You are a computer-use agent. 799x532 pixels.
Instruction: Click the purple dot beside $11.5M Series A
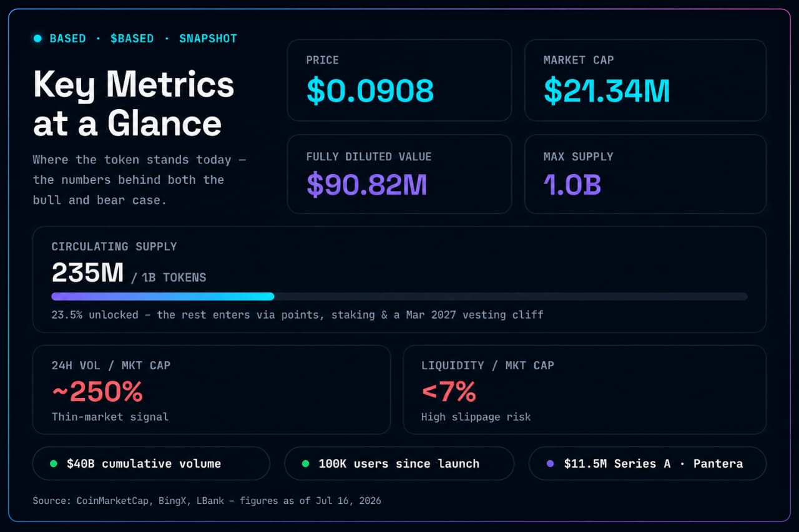click(x=550, y=463)
